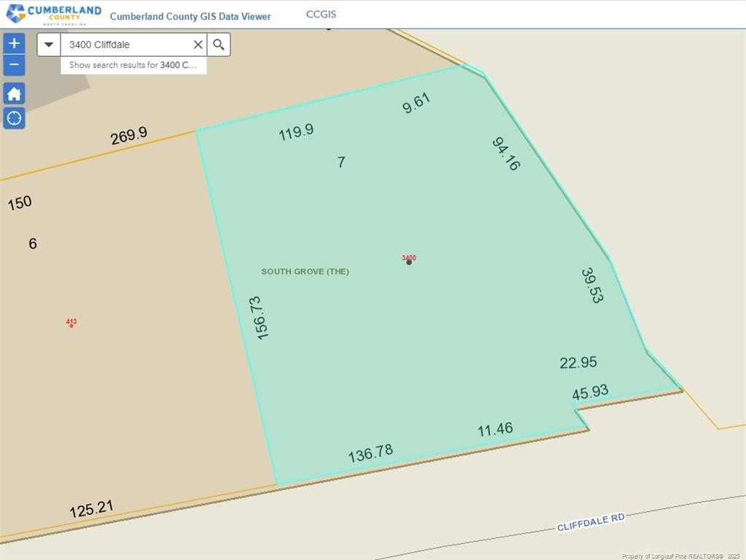Find my location on the map
Screen dimensions: 746x560
(14, 117)
